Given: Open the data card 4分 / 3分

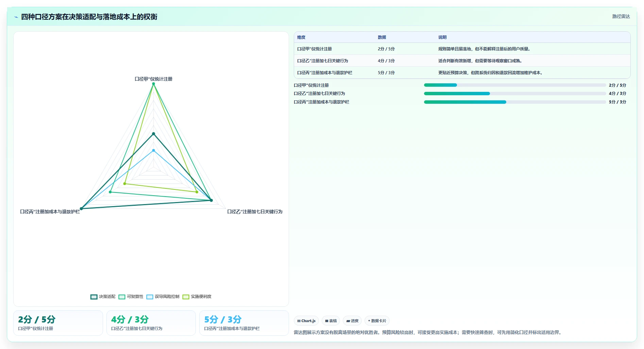Looking at the screenshot, I should [x=151, y=323].
